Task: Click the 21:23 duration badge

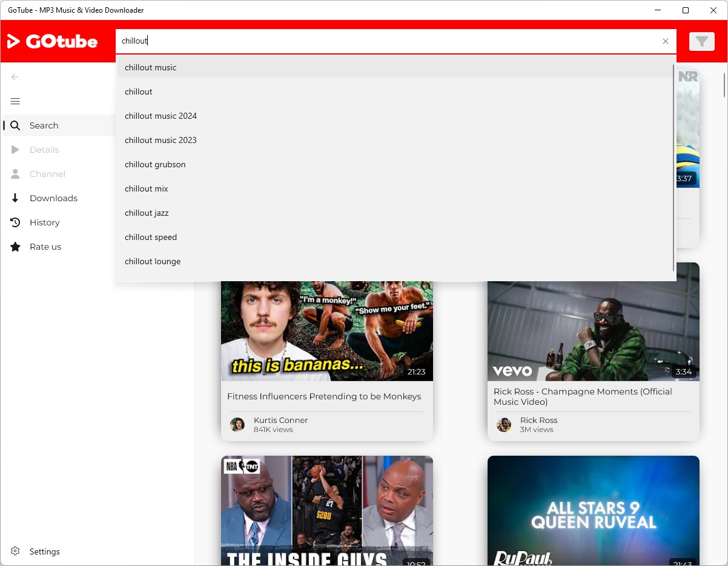Action: 417,371
